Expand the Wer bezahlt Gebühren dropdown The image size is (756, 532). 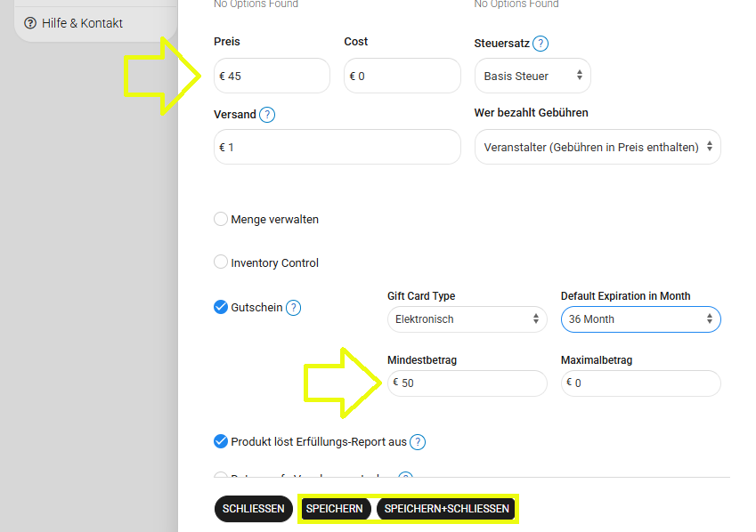(597, 147)
